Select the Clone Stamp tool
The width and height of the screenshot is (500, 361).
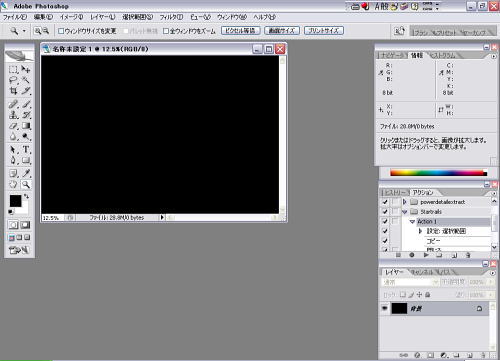click(13, 115)
